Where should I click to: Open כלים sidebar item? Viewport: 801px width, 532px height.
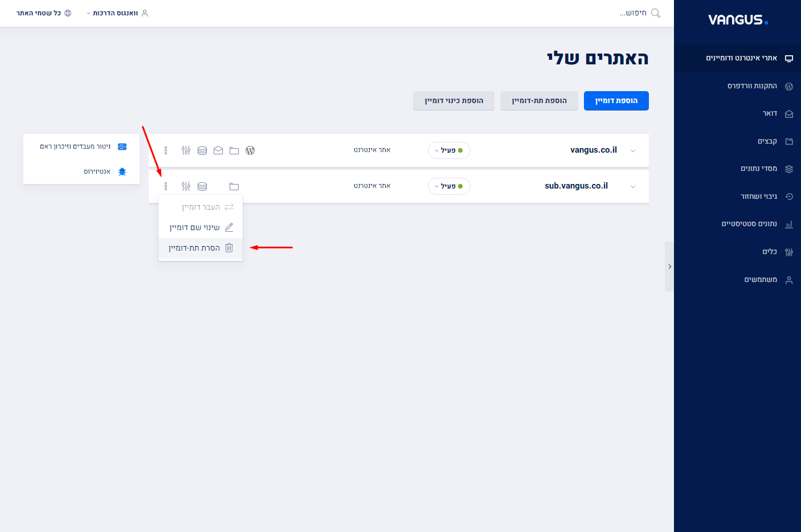click(737, 252)
